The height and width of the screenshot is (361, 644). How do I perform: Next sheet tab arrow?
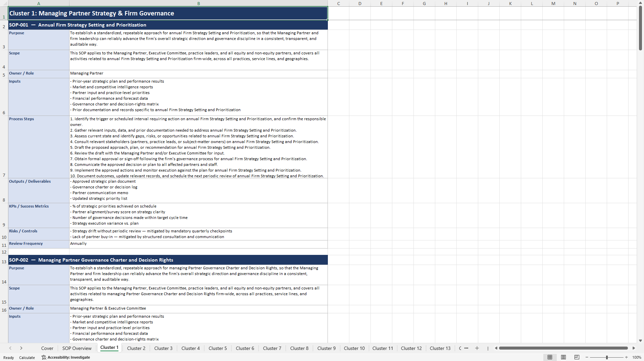pos(21,348)
